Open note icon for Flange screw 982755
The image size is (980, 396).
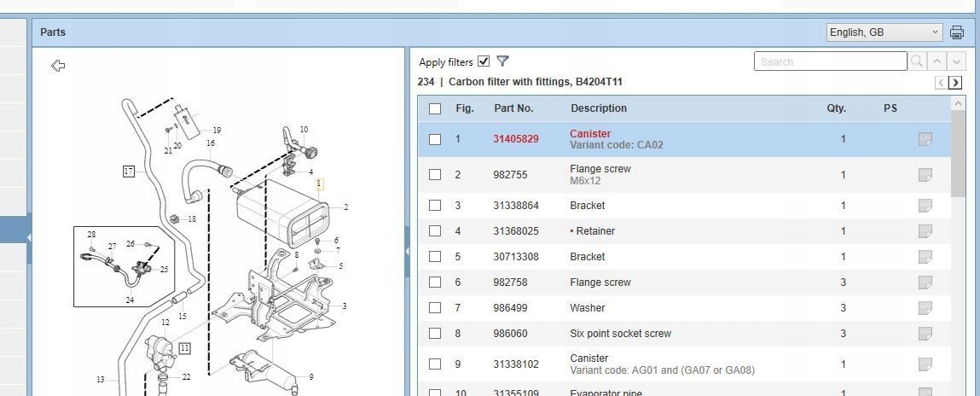925,175
